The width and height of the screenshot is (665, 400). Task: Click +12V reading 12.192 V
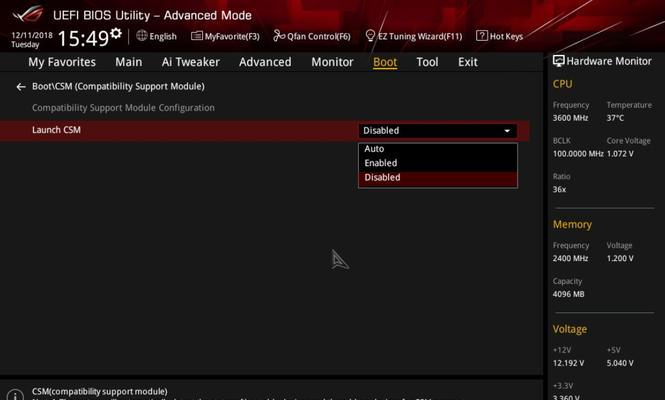[568, 363]
